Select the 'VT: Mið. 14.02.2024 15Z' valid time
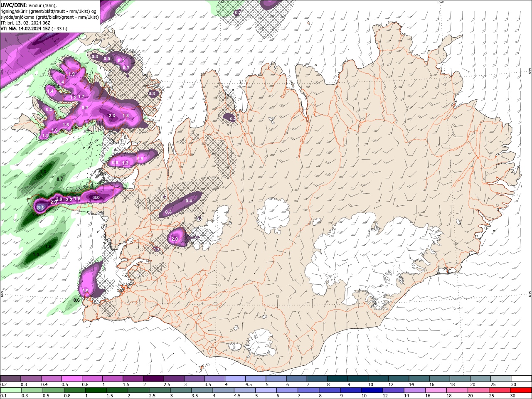 pyautogui.click(x=26, y=29)
